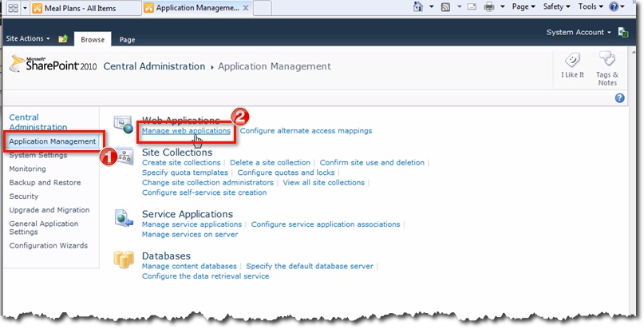Click the Print icon
Viewport: 644px width, 329px height.
[x=489, y=6]
